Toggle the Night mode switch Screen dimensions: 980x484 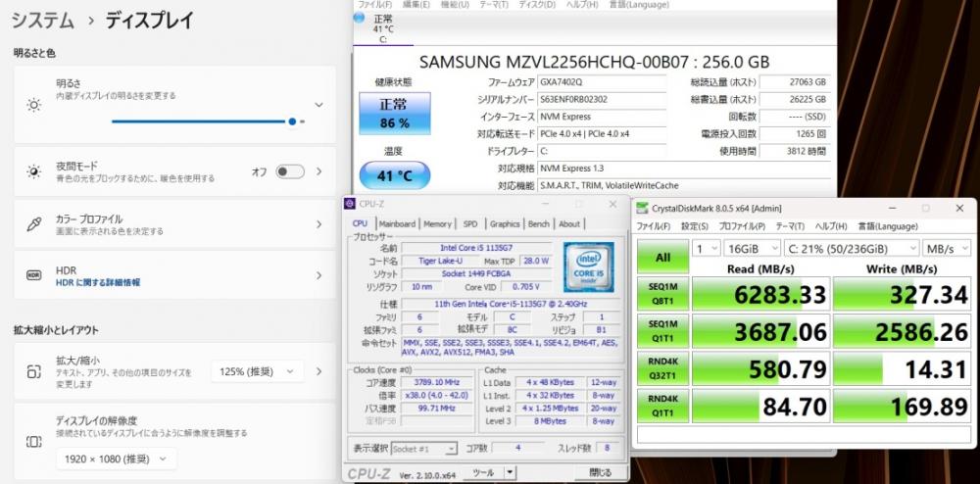(x=290, y=171)
